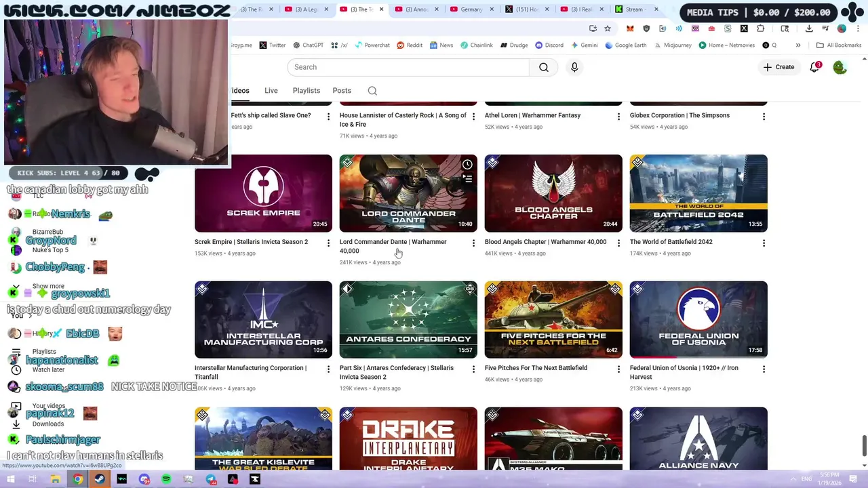This screenshot has height=488, width=868.
Task: Open the Discord bookmark
Action: tap(549, 45)
